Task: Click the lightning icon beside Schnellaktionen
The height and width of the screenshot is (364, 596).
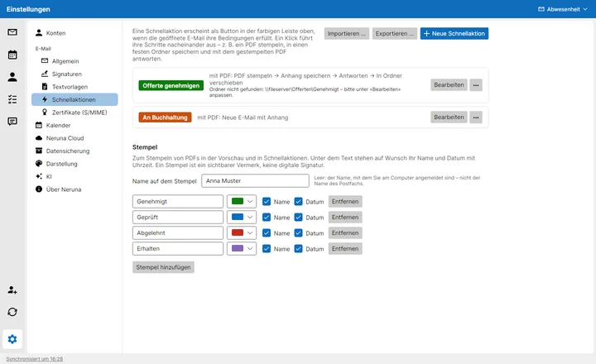Action: [x=45, y=99]
